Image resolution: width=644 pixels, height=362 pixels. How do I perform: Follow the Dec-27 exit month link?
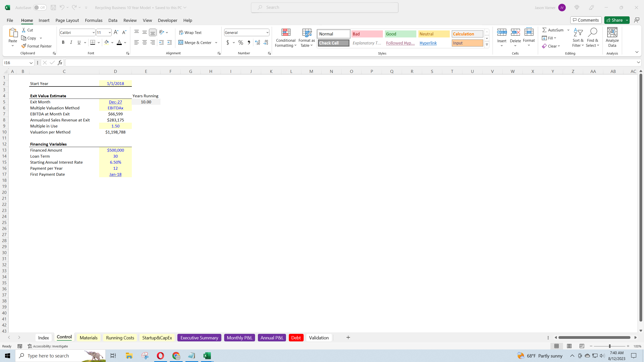(115, 102)
